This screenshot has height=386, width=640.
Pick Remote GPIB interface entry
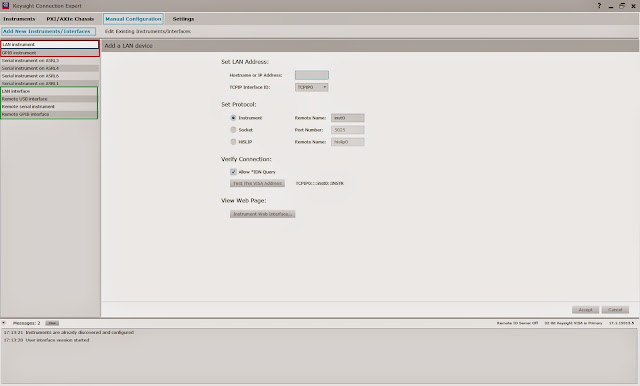(x=49, y=114)
